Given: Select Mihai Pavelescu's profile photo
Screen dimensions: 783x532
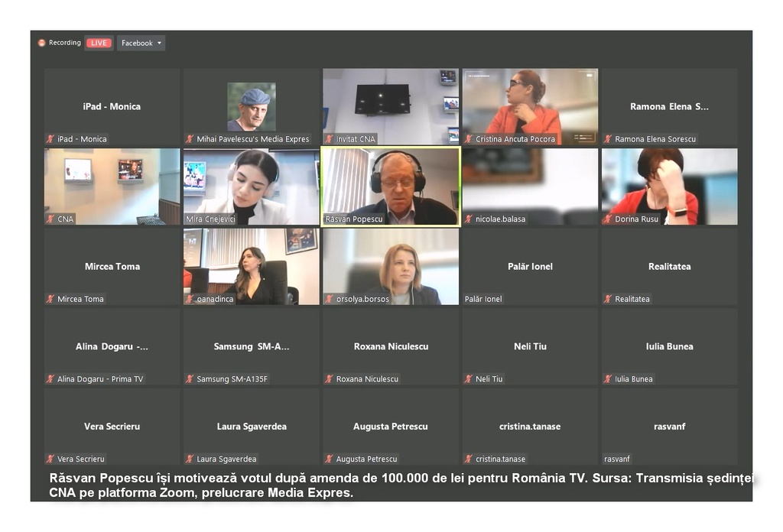Looking at the screenshot, I should point(251,106).
